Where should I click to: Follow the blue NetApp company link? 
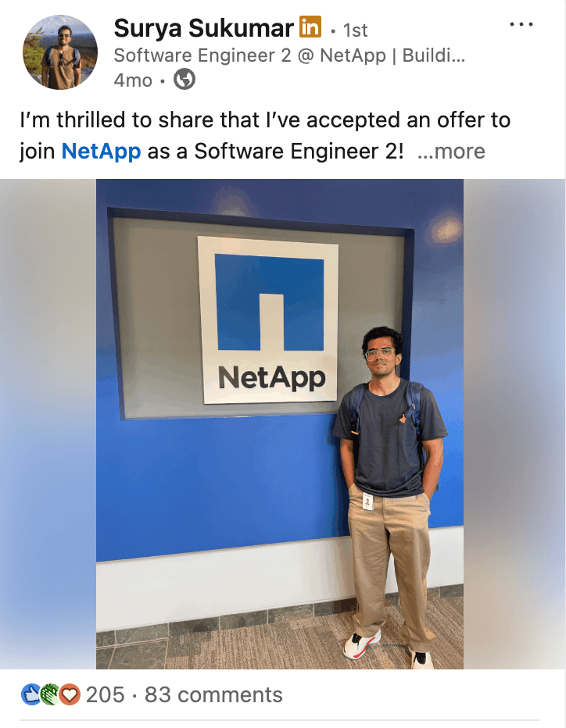pyautogui.click(x=101, y=152)
